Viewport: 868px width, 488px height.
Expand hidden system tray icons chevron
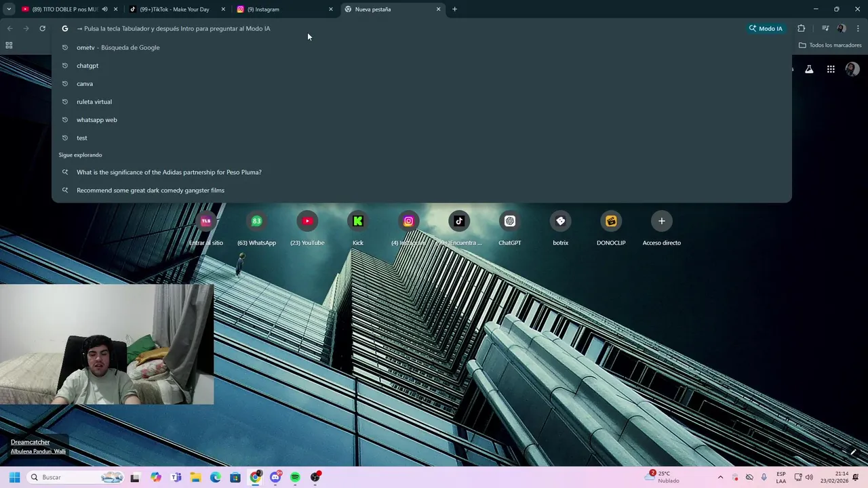(x=720, y=477)
